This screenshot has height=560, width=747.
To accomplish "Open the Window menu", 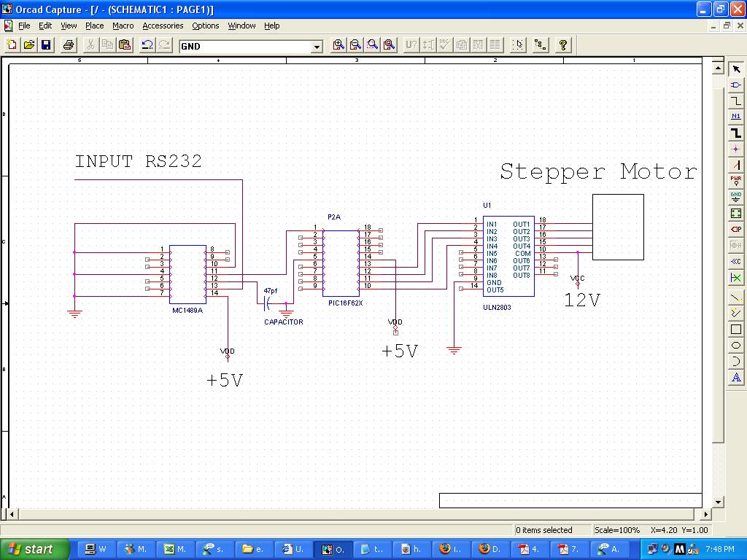I will (x=241, y=26).
